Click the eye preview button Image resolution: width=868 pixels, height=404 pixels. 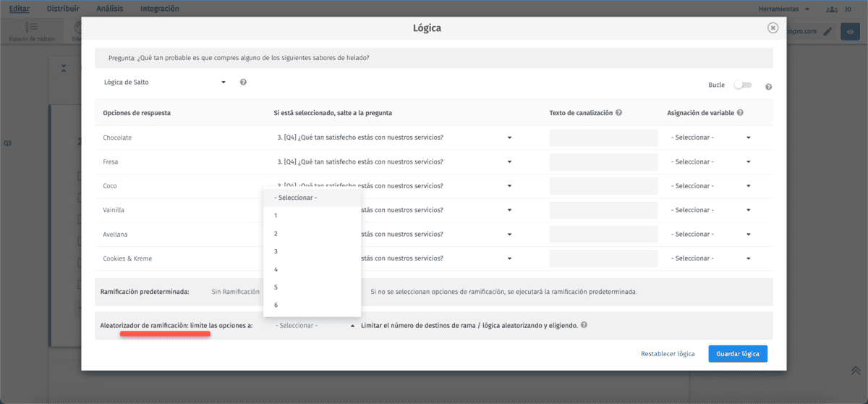click(x=850, y=31)
